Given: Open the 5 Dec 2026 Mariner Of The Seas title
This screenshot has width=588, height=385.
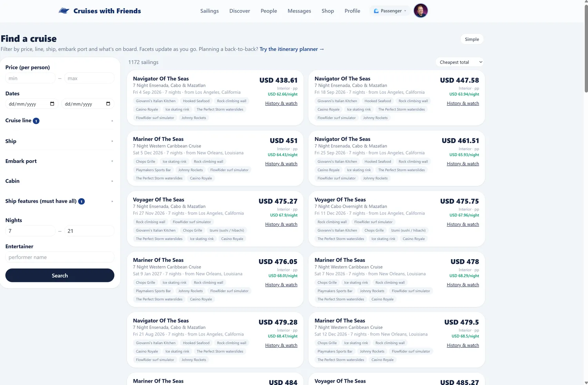Looking at the screenshot, I should [x=158, y=139].
